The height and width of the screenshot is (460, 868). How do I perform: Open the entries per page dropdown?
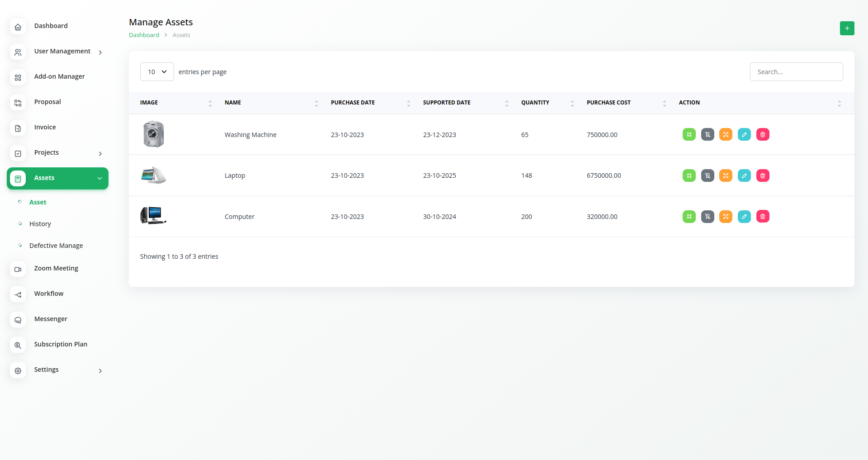click(157, 72)
